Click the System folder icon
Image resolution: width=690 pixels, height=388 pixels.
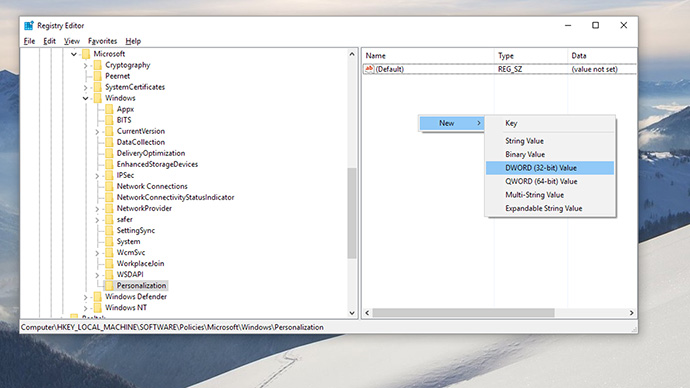click(x=110, y=241)
